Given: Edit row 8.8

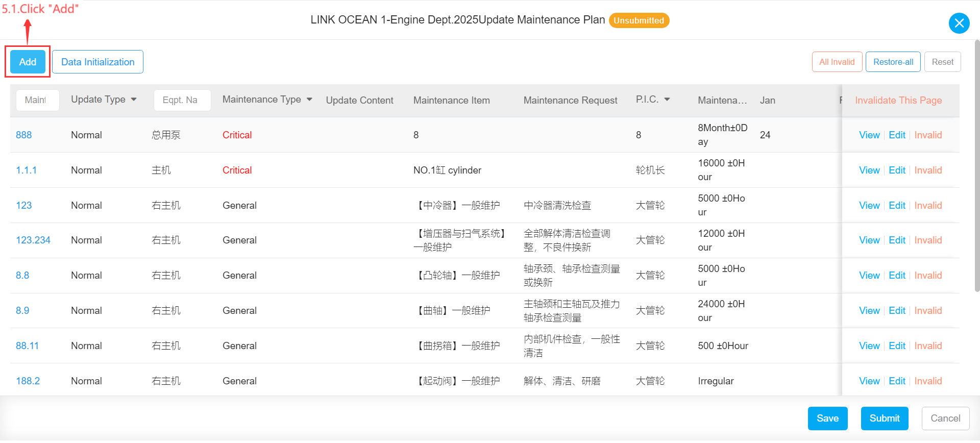Looking at the screenshot, I should click(897, 276).
